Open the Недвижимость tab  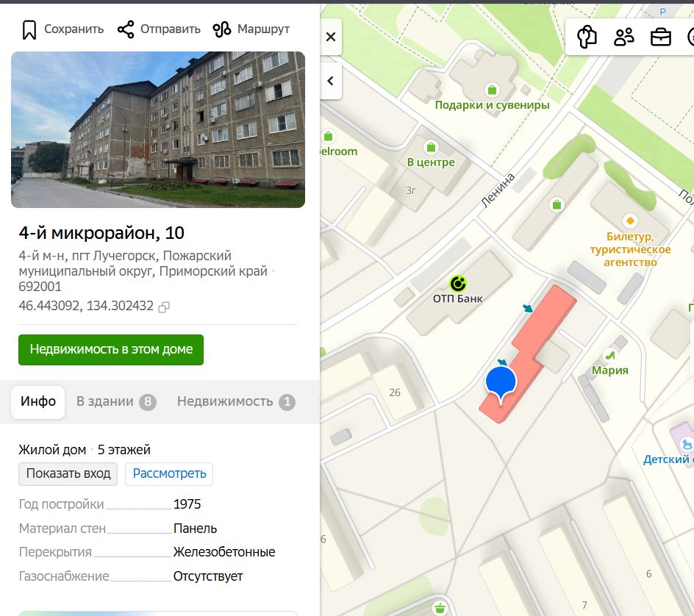(x=236, y=402)
